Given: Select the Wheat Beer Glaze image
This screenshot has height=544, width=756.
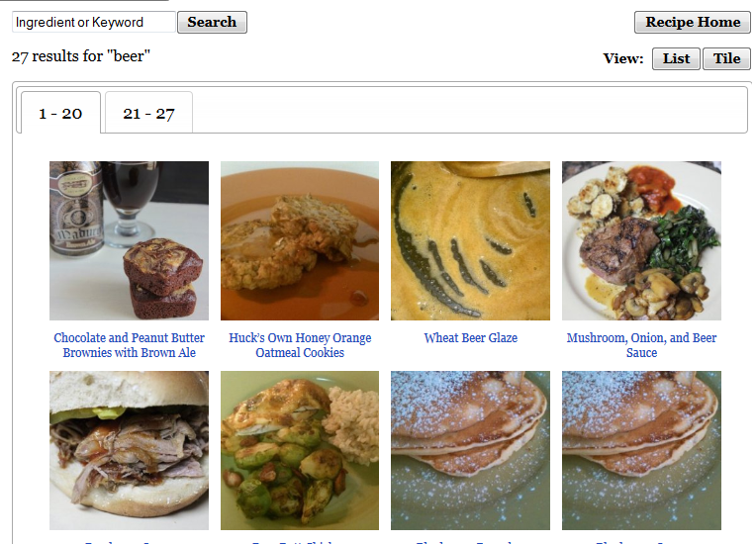Looking at the screenshot, I should 470,240.
